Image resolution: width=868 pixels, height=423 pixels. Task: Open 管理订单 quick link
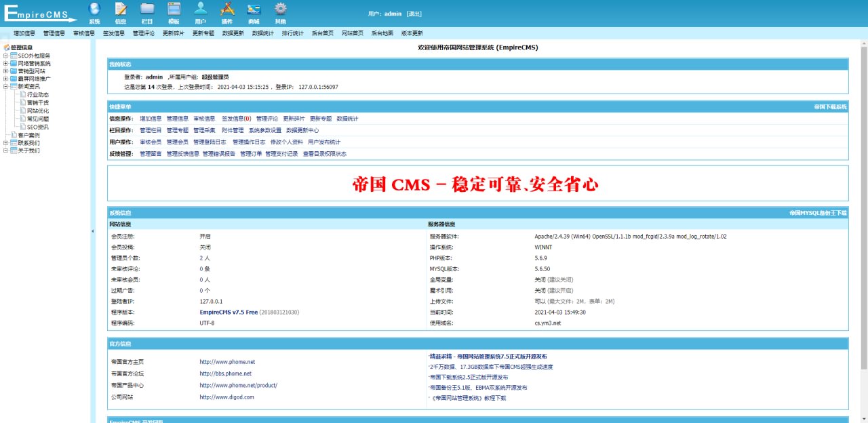251,154
